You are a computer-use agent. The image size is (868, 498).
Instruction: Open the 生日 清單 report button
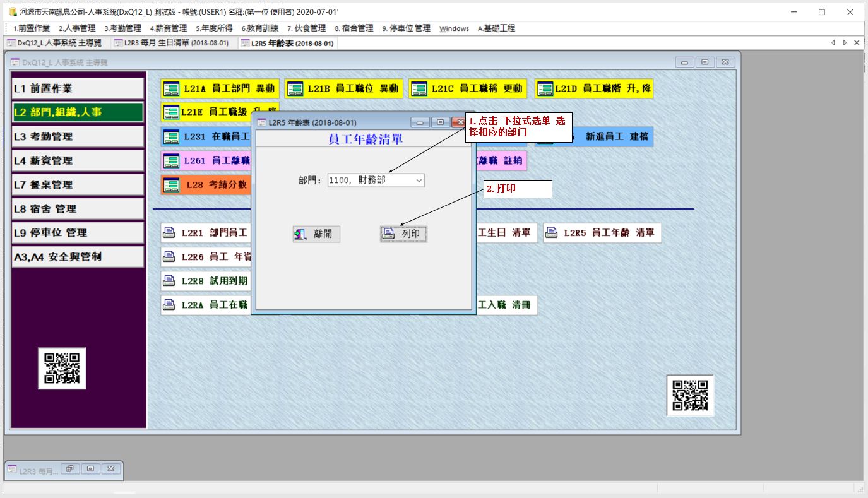click(x=507, y=233)
